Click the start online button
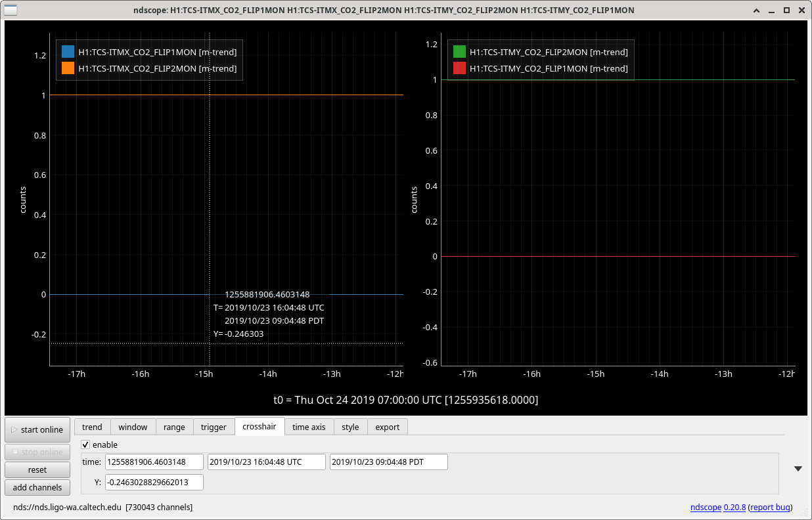The image size is (812, 520). [37, 429]
